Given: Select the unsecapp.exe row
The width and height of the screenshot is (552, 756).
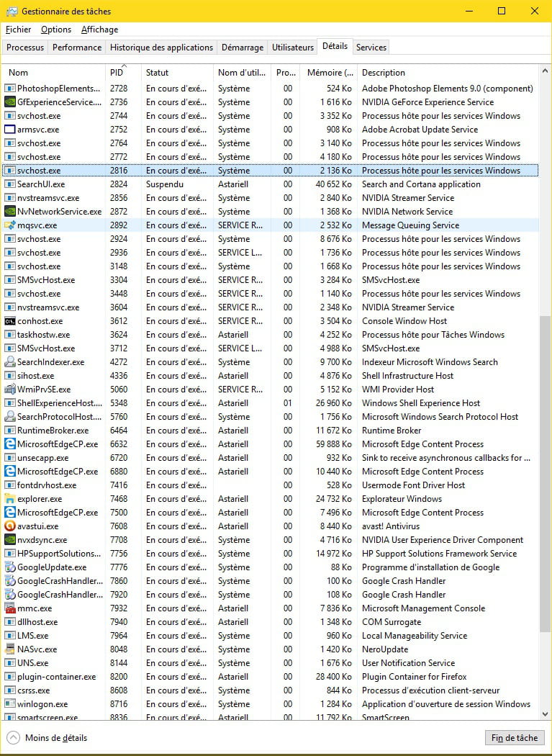Looking at the screenshot, I should click(270, 458).
